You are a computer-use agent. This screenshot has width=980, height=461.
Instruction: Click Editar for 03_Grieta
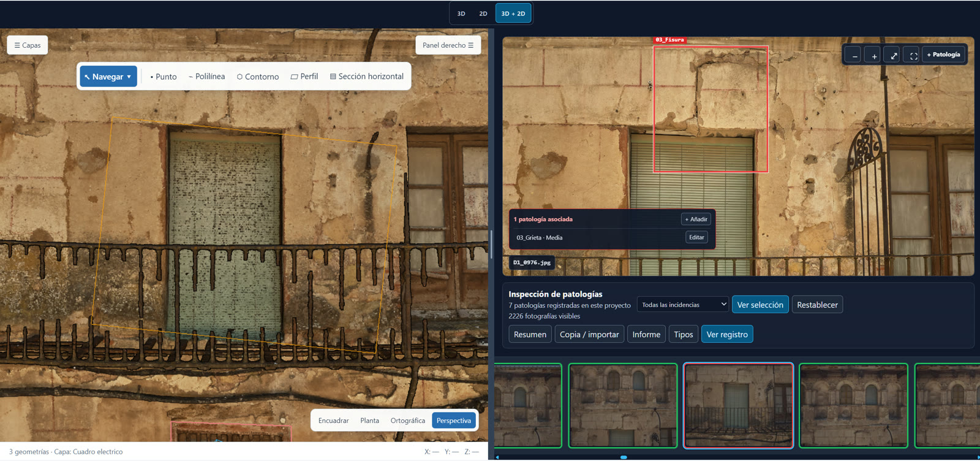[x=696, y=237]
